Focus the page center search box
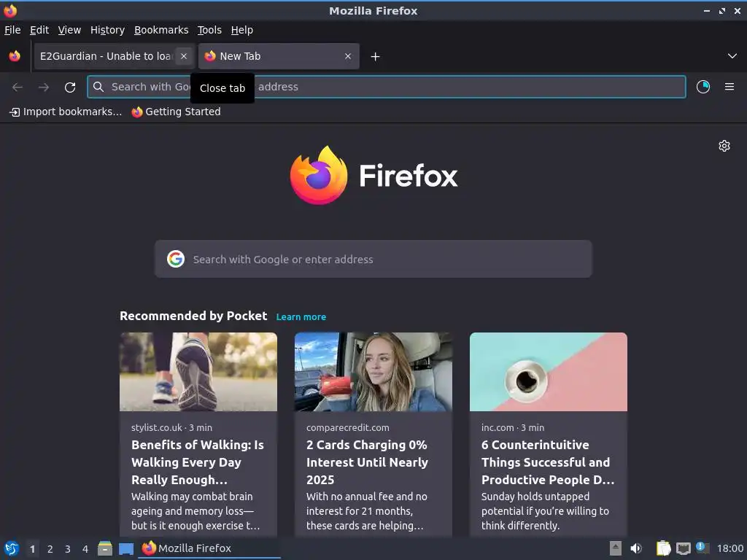Screen dimensions: 747x560 pyautogui.click(x=373, y=259)
